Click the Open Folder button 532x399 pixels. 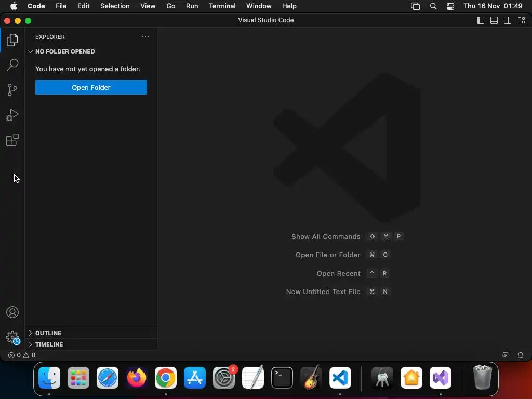tap(91, 87)
